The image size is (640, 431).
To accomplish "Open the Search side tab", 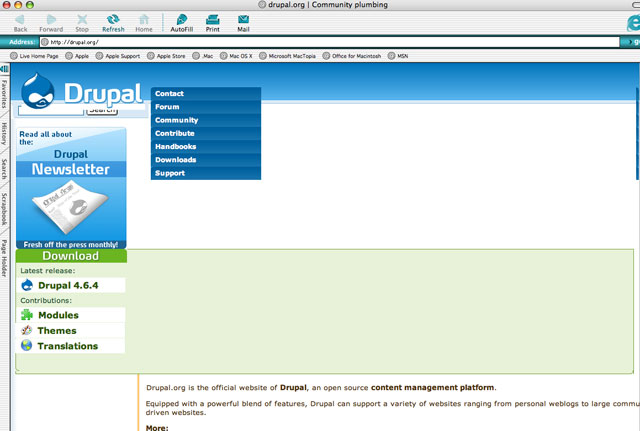I will point(4,169).
